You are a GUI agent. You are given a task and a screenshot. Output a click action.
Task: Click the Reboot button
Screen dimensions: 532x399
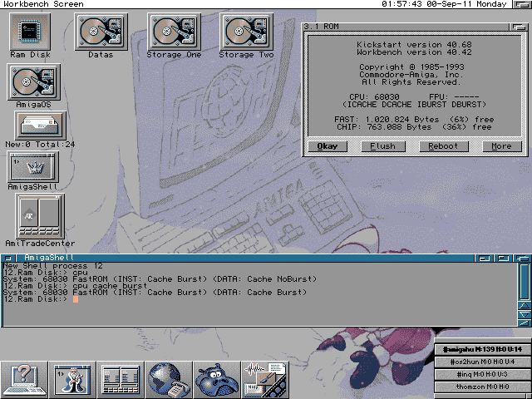click(442, 146)
